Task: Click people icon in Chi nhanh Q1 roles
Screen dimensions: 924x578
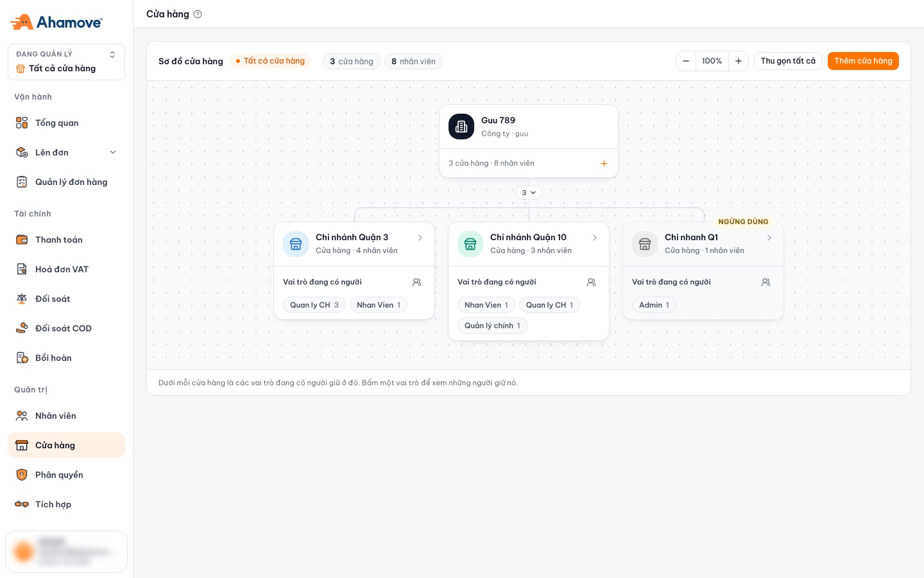Action: pos(766,282)
